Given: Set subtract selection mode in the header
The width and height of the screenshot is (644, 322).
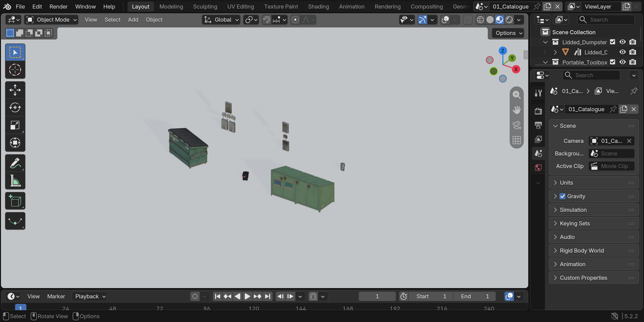Looking at the screenshot, I should pos(29,33).
